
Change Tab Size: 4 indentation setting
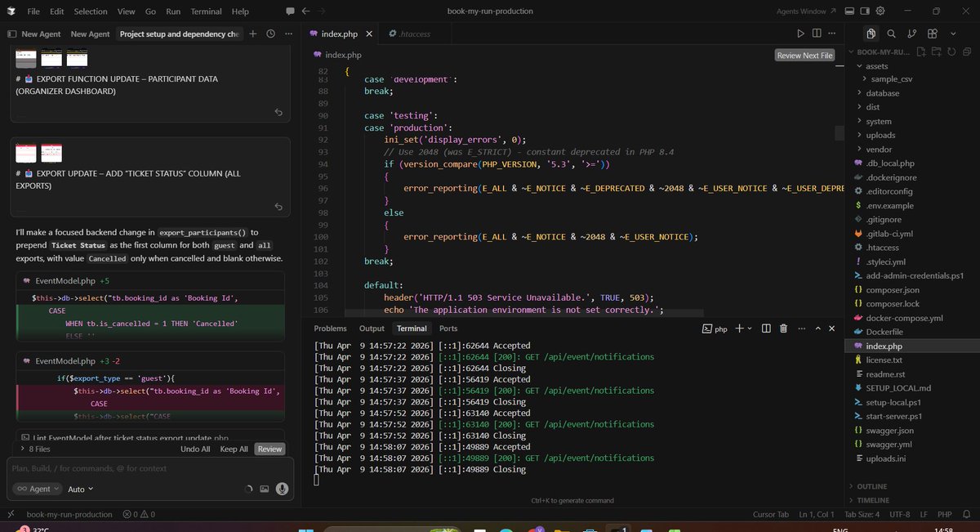862,515
